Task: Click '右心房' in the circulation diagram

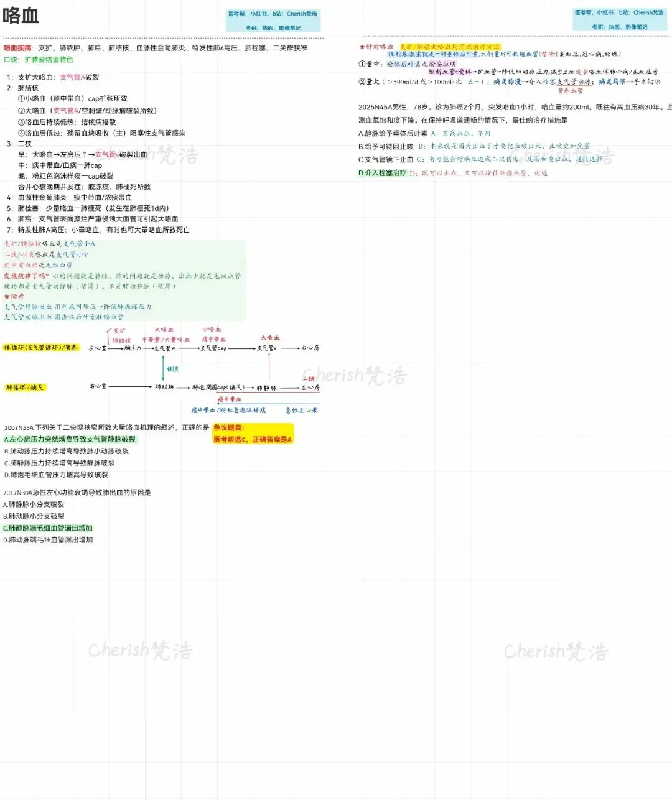Action: (310, 348)
